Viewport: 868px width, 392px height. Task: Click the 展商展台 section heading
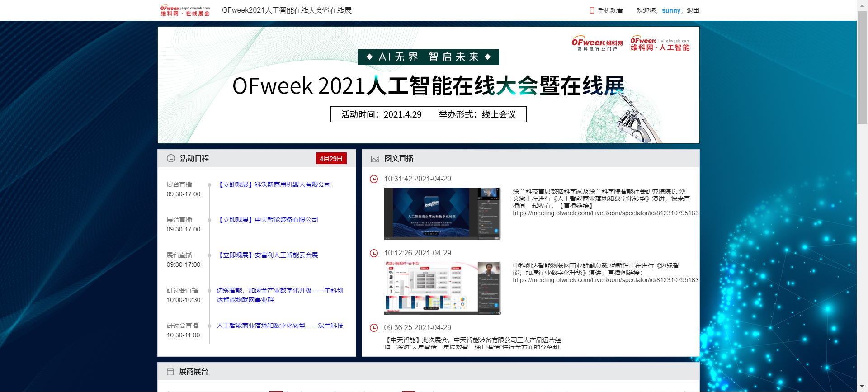coord(193,372)
